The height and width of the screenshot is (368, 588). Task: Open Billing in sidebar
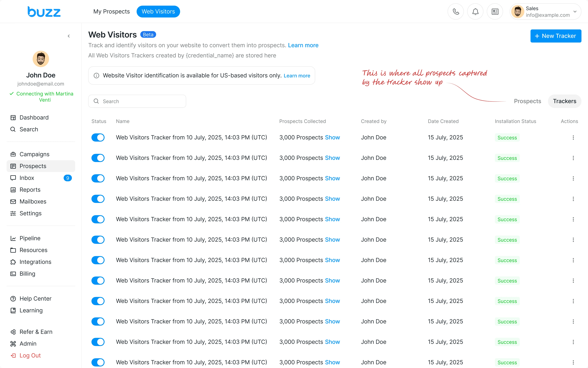(x=41, y=274)
